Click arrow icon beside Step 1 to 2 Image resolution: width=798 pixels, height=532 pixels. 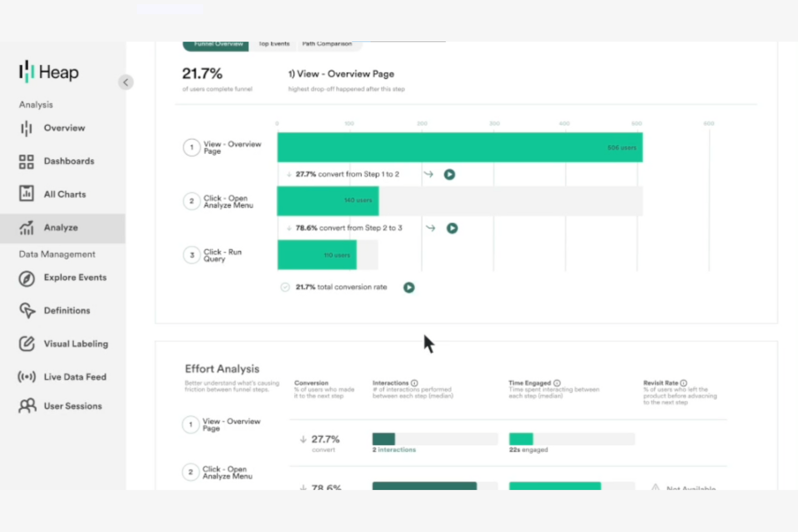pos(428,175)
